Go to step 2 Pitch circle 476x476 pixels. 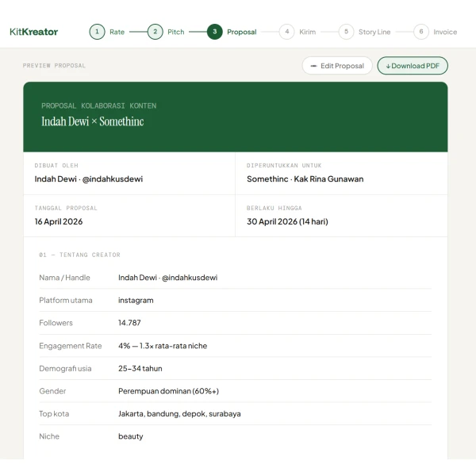click(x=155, y=32)
